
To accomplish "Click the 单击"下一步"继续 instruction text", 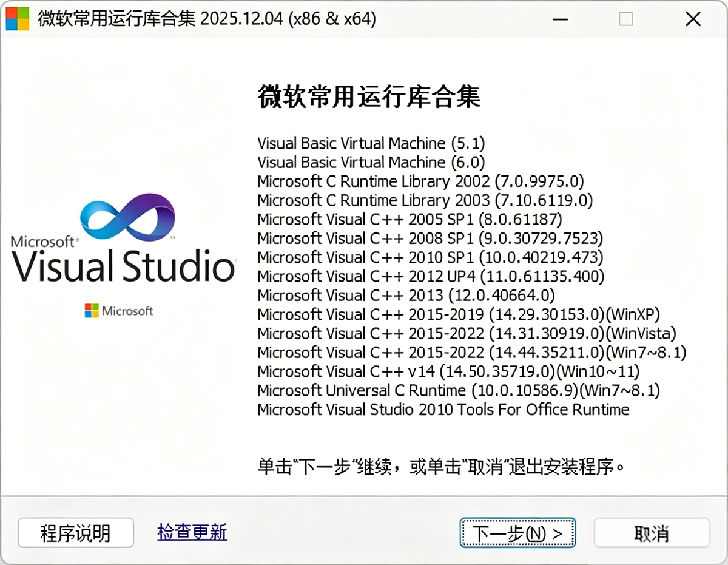I will coord(441,468).
